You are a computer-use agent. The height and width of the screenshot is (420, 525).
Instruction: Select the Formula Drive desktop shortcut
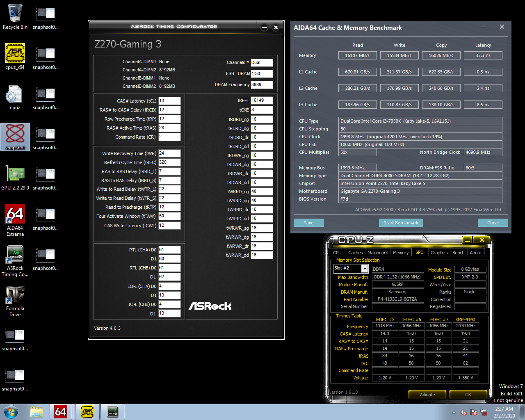point(15,301)
